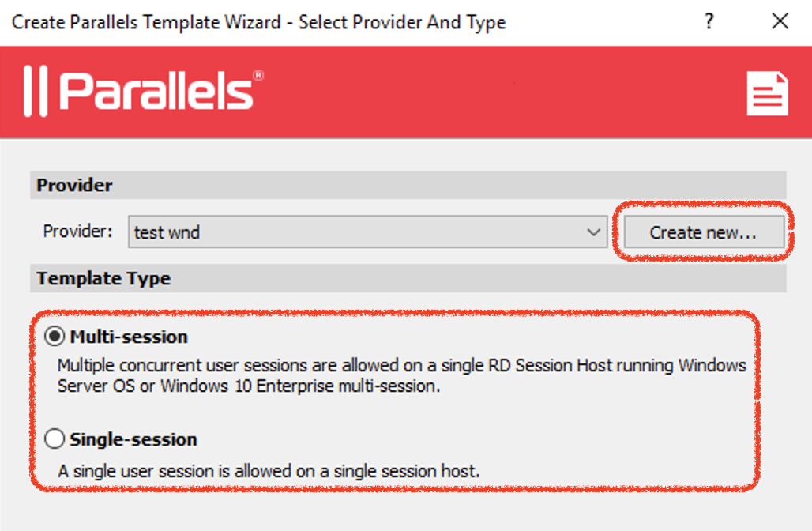Click the question mark help button

tap(709, 21)
